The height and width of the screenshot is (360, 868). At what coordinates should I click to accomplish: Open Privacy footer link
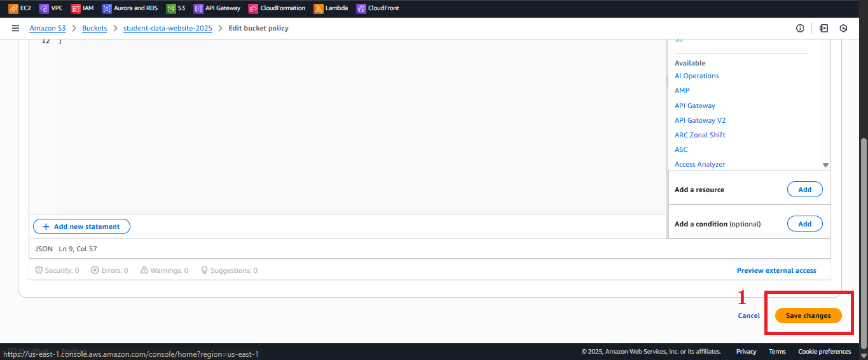click(746, 352)
